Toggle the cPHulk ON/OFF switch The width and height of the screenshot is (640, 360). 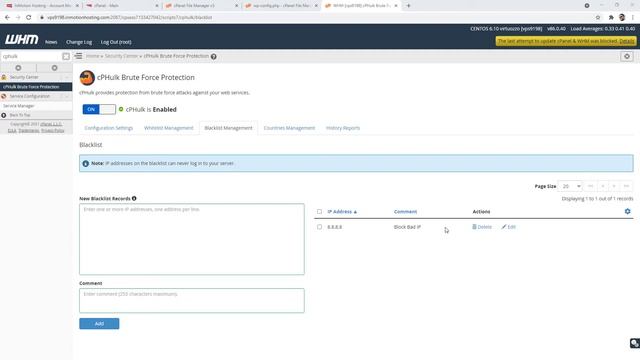(99, 109)
